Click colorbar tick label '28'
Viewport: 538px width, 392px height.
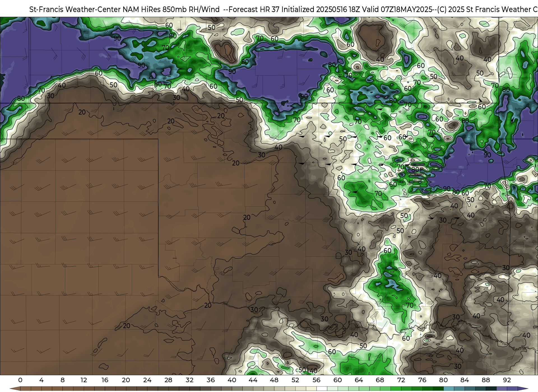[168, 380]
